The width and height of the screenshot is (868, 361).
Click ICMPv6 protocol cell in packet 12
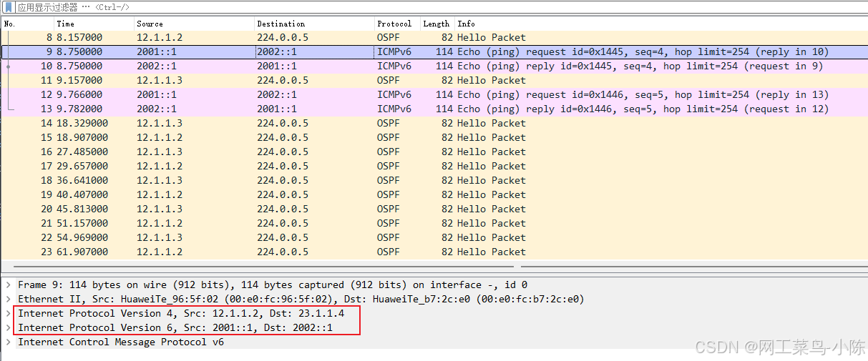coord(394,94)
